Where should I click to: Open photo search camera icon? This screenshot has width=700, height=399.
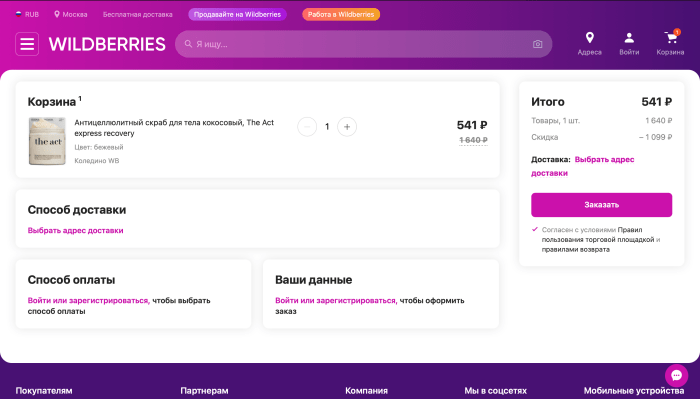(538, 44)
